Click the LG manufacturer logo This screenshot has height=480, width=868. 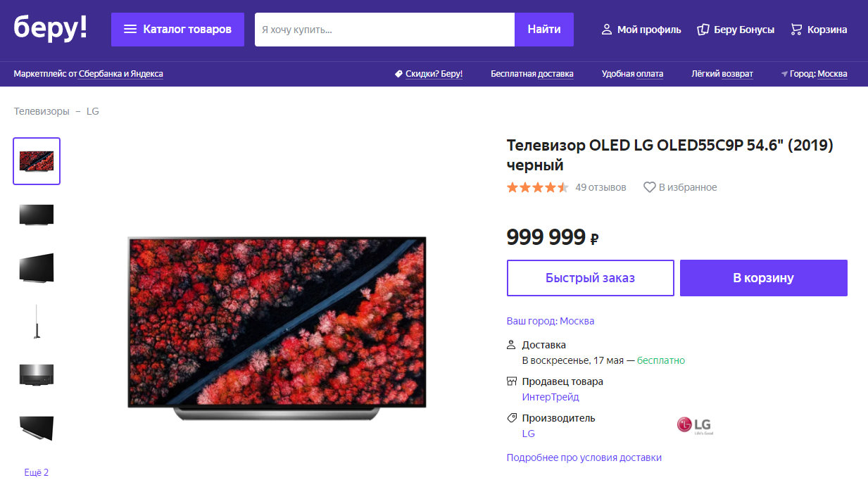694,426
